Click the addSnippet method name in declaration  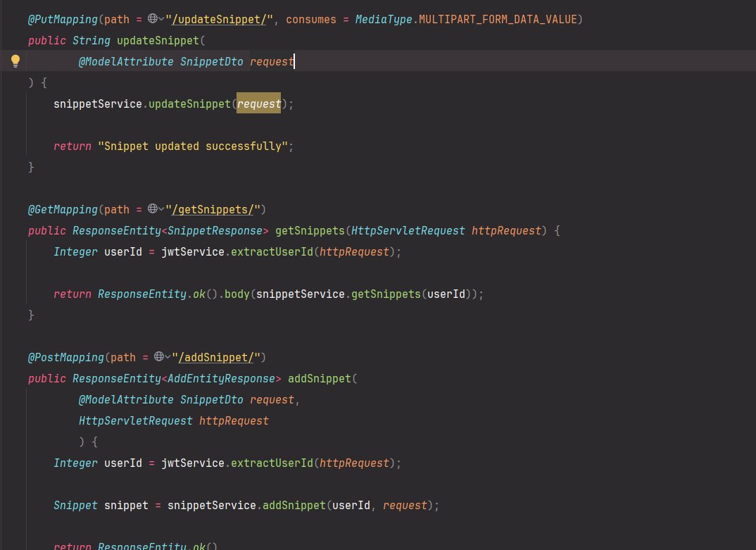(x=320, y=379)
